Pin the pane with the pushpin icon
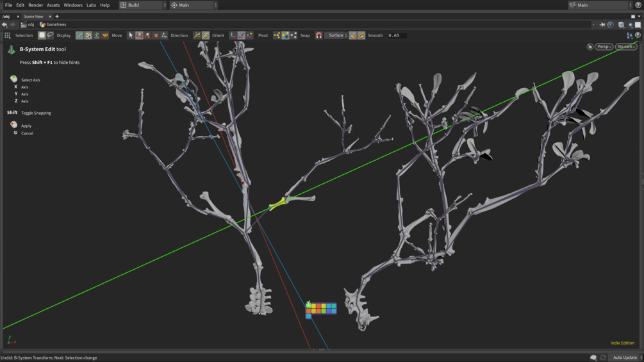This screenshot has width=644, height=362. point(602,25)
